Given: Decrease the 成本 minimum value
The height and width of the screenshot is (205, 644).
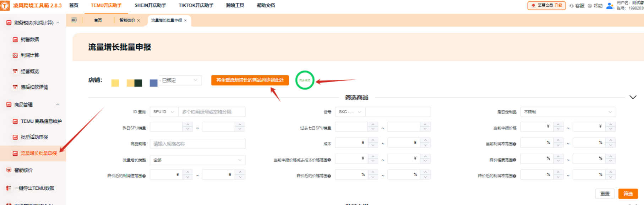Looking at the screenshot, I should [373, 145].
